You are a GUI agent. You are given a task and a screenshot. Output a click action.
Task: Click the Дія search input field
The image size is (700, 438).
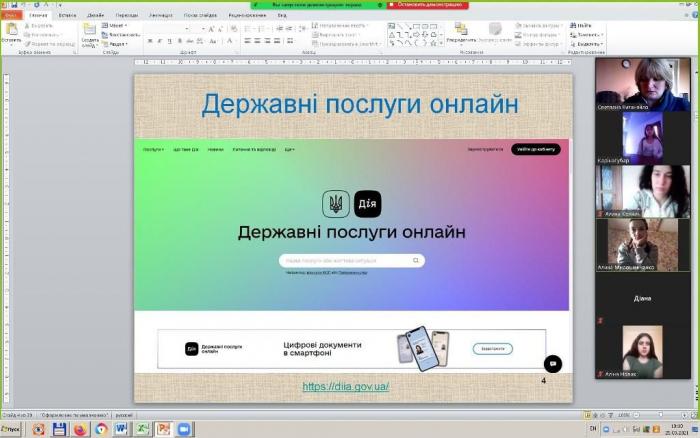point(350,260)
